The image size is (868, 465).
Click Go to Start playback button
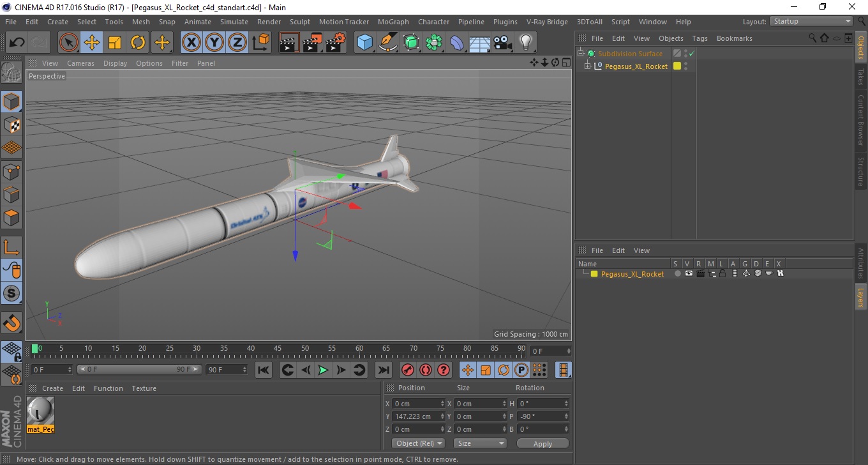click(264, 370)
